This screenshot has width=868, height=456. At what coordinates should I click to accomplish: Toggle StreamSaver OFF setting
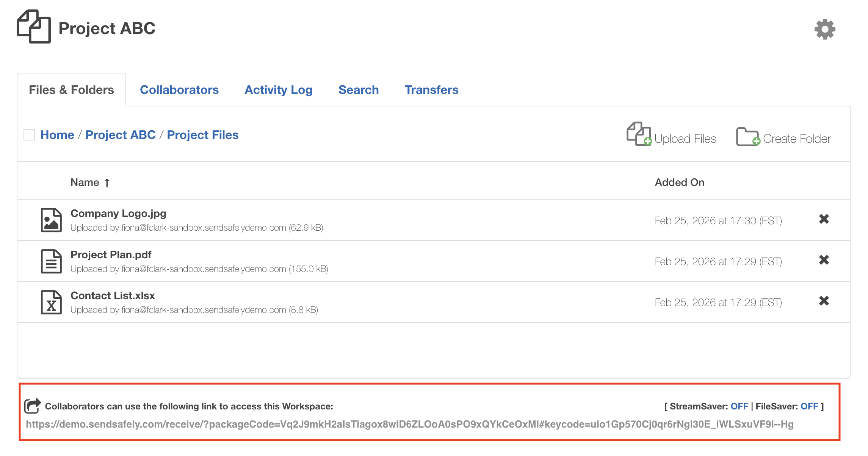tap(739, 406)
